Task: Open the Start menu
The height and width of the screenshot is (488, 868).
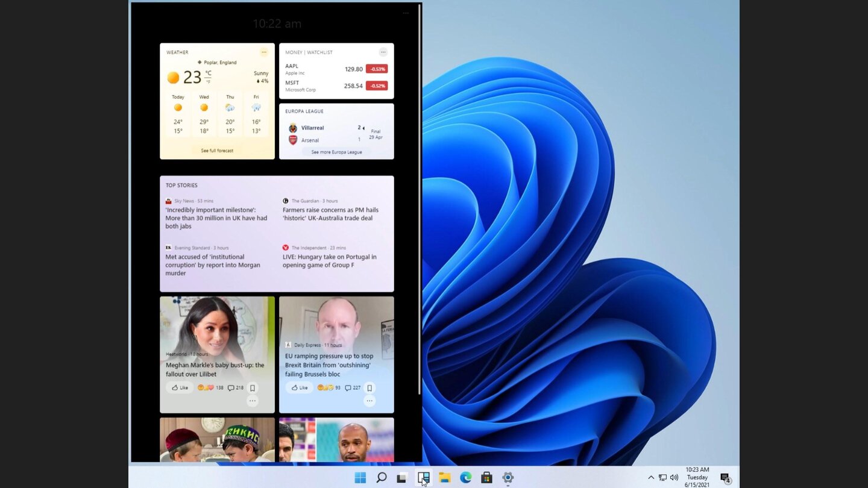Action: click(359, 477)
